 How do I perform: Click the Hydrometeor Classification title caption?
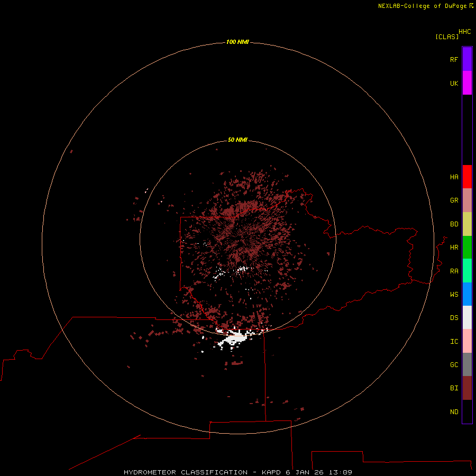point(237,472)
